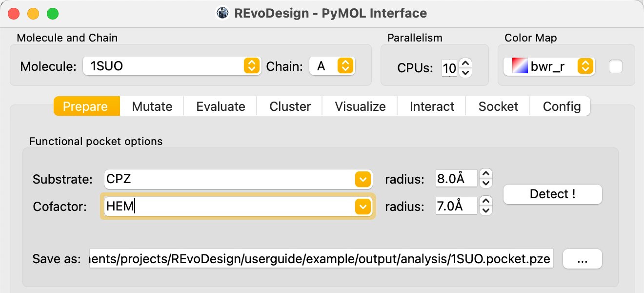Browse for save path with ... button

coord(583,259)
